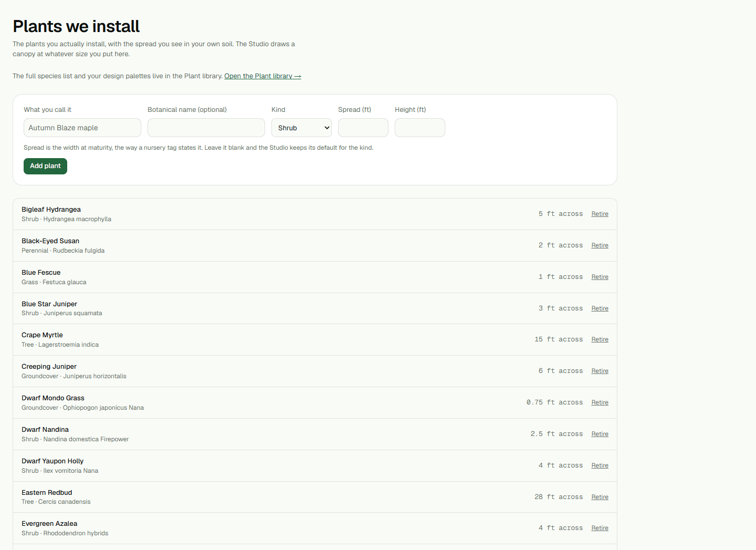Open the Kind dropdown
Viewport: 756px width, 550px height.
coord(301,128)
